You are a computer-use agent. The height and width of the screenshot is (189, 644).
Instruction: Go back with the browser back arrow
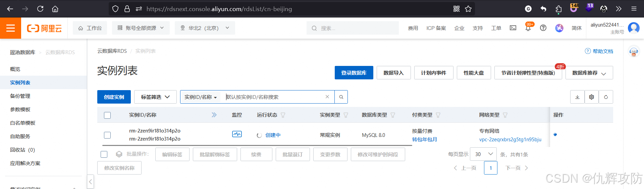(10, 9)
